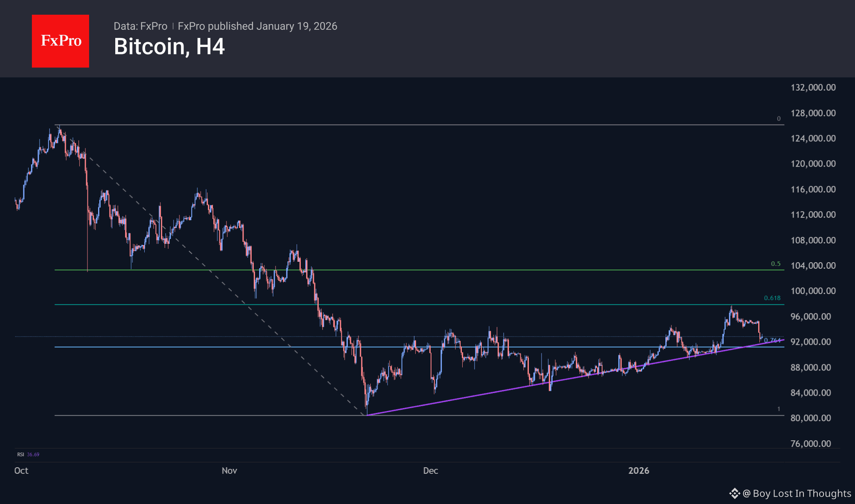Click the red FxPro logo
Image resolution: width=855 pixels, height=504 pixels.
pyautogui.click(x=60, y=41)
